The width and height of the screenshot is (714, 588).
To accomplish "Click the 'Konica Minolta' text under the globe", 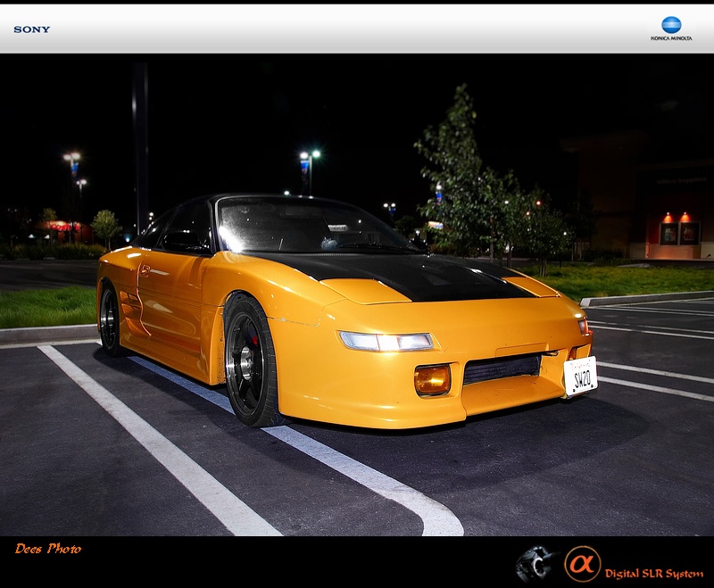I will click(671, 38).
